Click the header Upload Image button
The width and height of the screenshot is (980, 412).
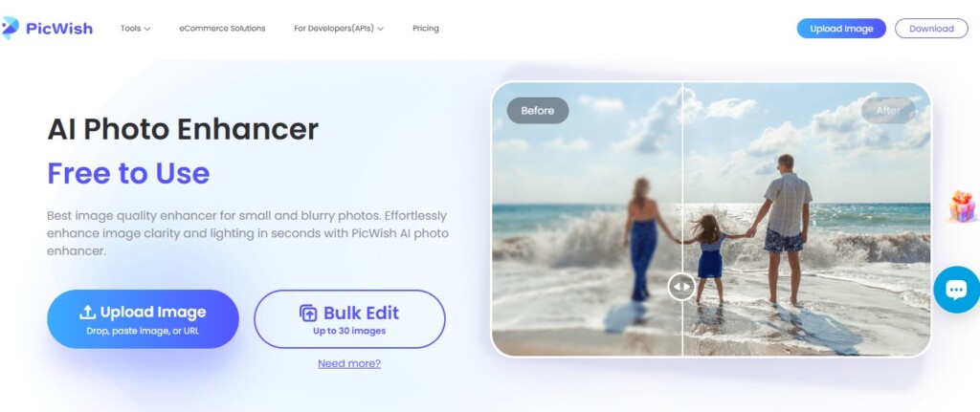[841, 28]
